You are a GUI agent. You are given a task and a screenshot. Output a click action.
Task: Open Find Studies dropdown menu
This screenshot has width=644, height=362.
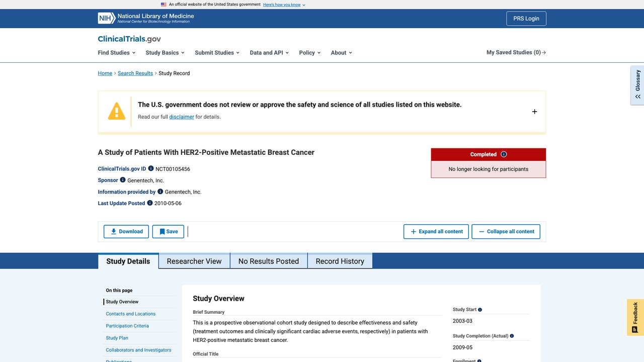click(117, 52)
